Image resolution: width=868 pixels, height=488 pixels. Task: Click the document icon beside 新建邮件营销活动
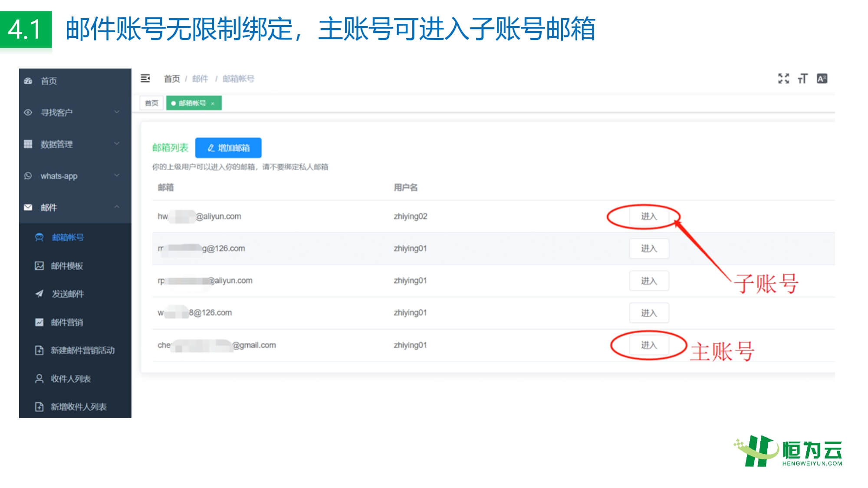[x=39, y=350]
